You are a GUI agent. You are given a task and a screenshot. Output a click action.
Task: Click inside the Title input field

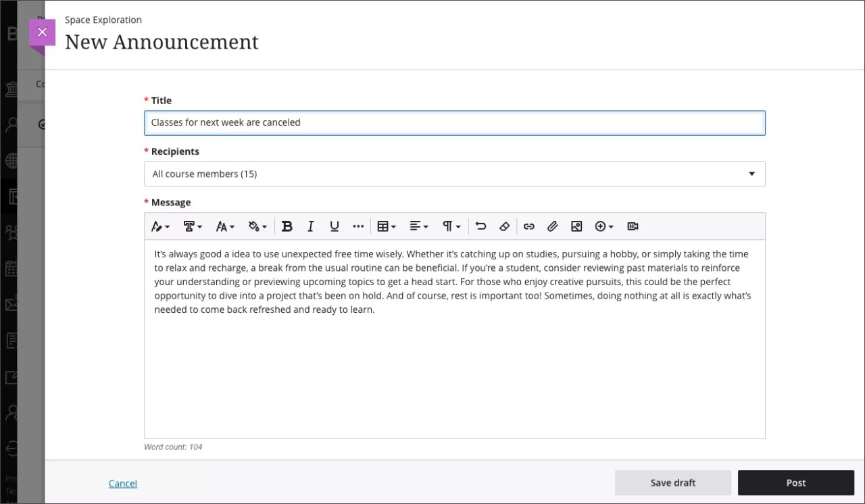pos(454,122)
